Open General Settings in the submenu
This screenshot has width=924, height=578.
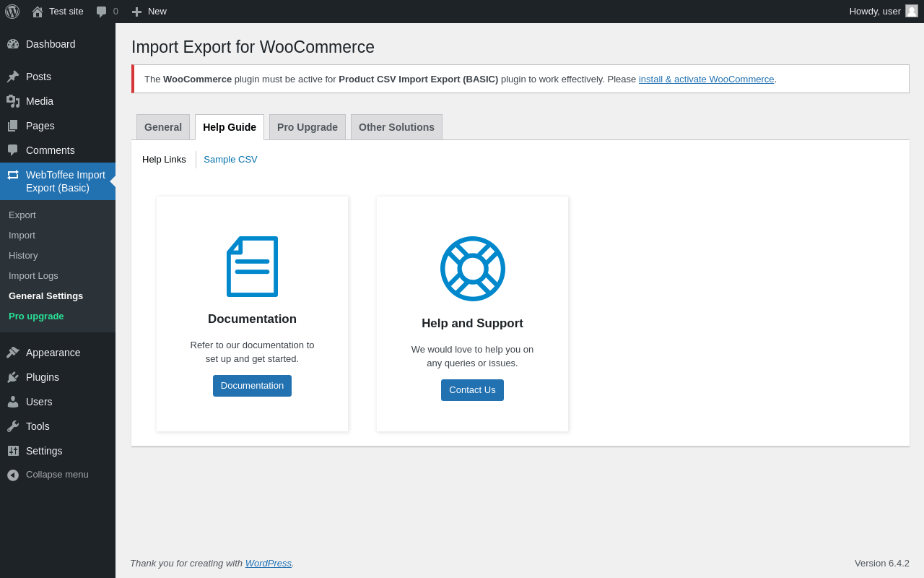58,296
